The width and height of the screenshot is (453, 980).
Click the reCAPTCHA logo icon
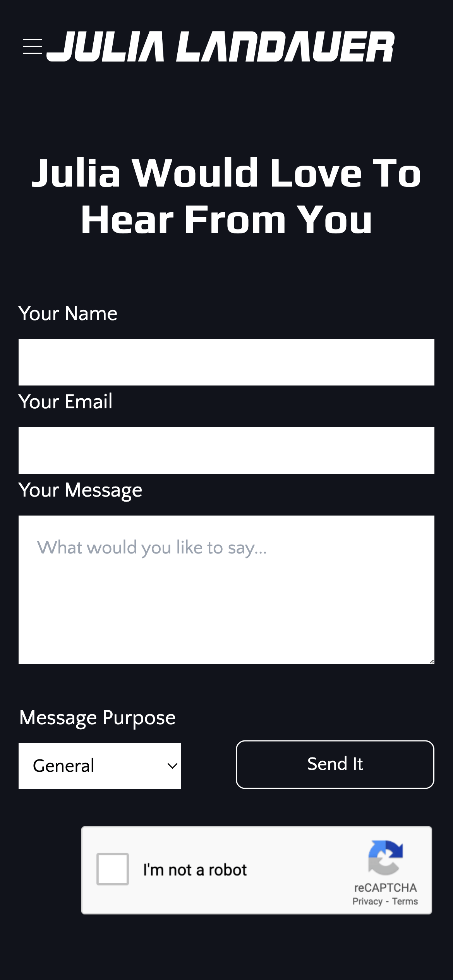click(386, 857)
